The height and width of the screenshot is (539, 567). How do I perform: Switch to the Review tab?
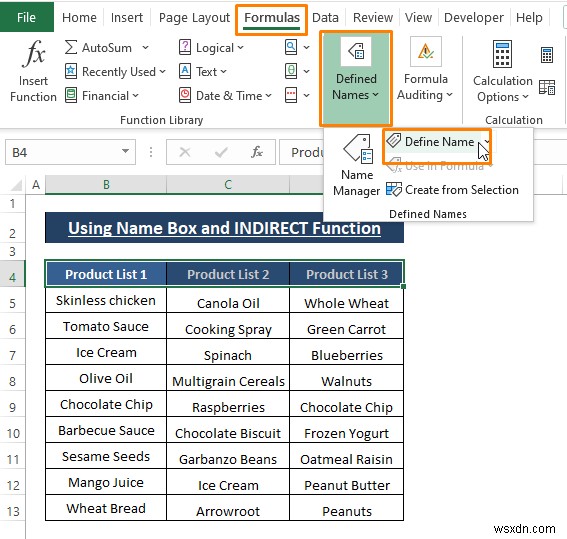(x=373, y=17)
